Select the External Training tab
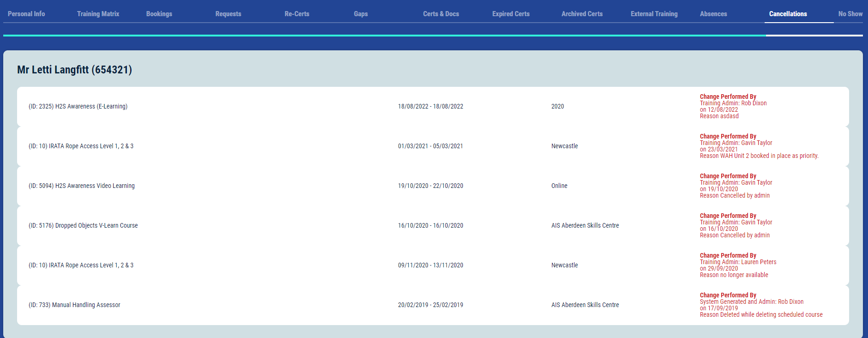Screen dimensions: 868x338 654,14
